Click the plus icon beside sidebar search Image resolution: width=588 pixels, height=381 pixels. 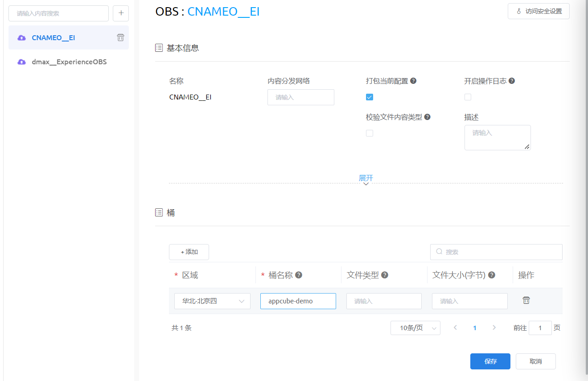pos(121,13)
